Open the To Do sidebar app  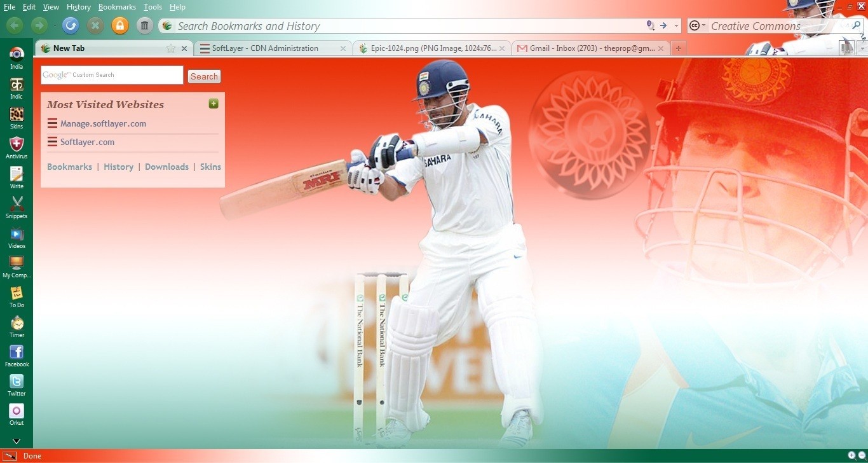click(17, 296)
